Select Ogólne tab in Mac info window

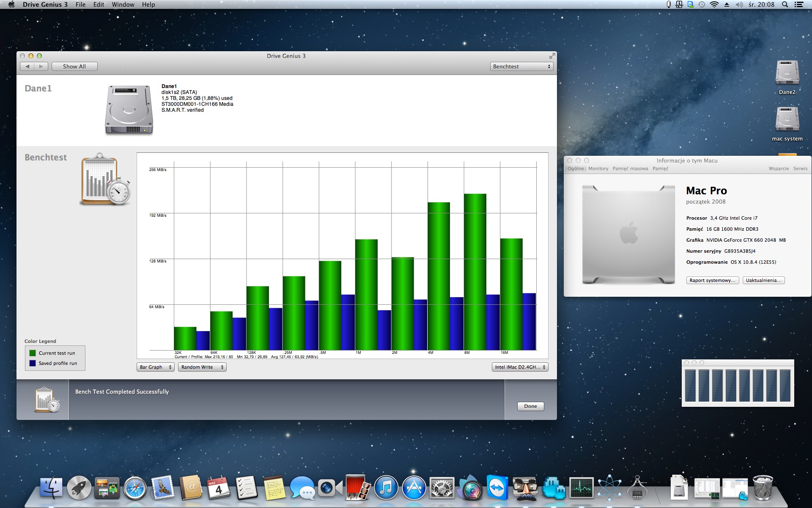pyautogui.click(x=576, y=168)
